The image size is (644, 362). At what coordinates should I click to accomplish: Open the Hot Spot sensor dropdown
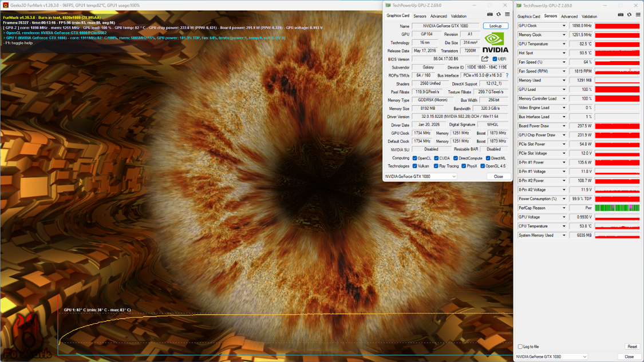564,53
